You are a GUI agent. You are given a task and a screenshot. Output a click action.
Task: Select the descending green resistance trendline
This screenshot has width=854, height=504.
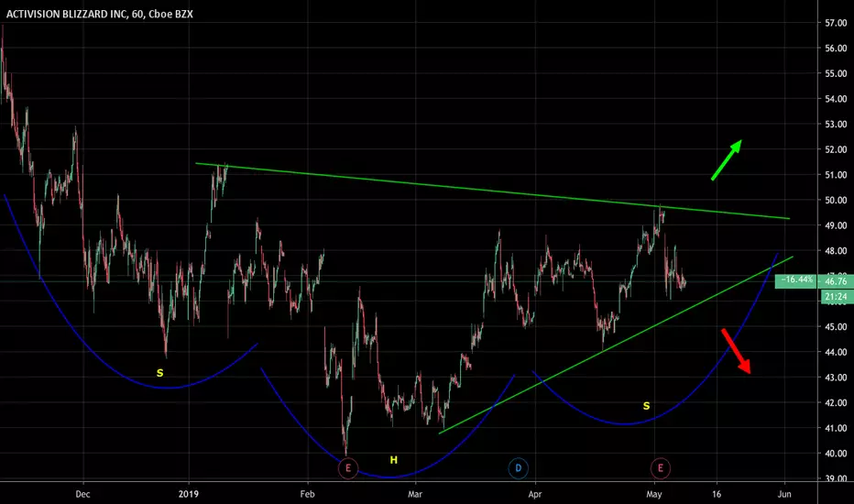pyautogui.click(x=493, y=191)
